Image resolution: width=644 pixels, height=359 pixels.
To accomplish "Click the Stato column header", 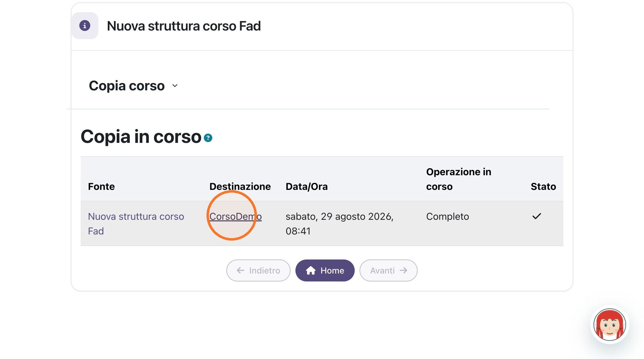I will tap(543, 187).
